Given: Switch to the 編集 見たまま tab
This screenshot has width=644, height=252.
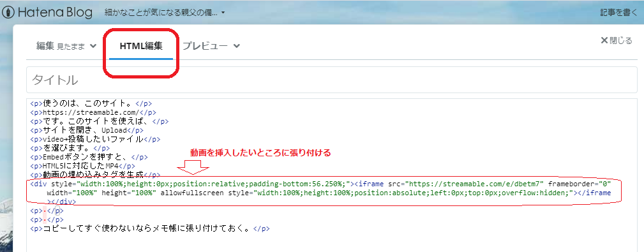Looking at the screenshot, I should point(61,46).
